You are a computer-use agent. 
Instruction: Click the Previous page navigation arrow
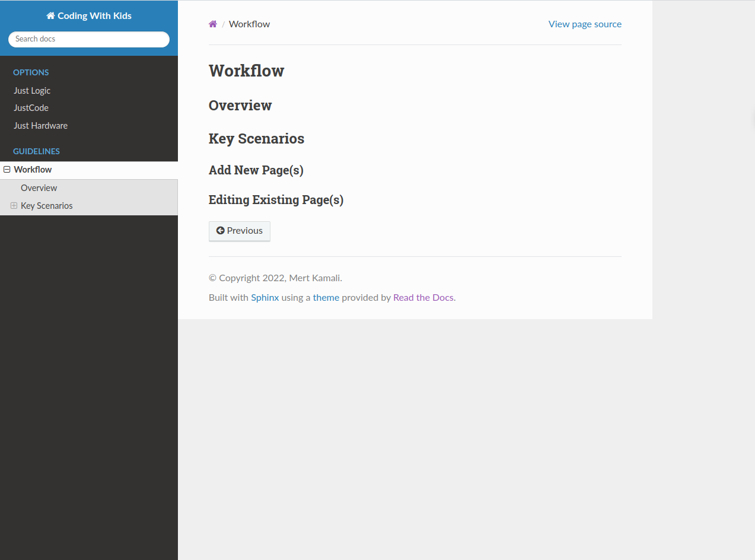(239, 231)
